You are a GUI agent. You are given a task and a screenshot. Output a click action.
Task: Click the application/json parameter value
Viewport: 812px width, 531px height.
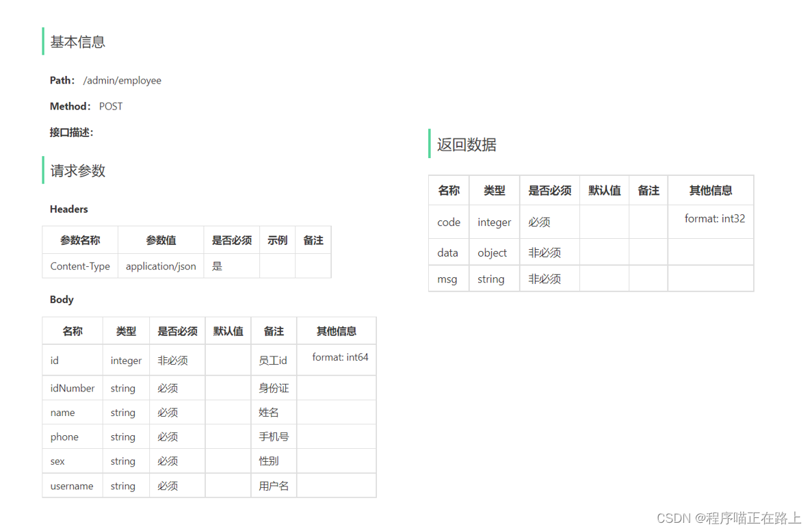click(161, 266)
